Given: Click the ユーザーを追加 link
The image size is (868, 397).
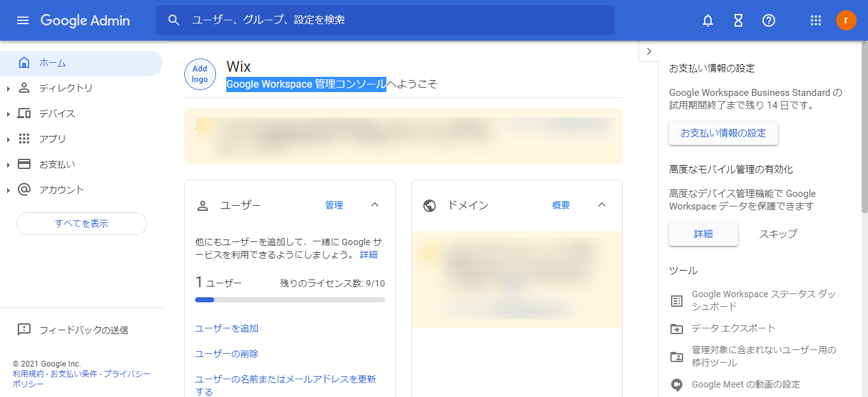Looking at the screenshot, I should [227, 328].
